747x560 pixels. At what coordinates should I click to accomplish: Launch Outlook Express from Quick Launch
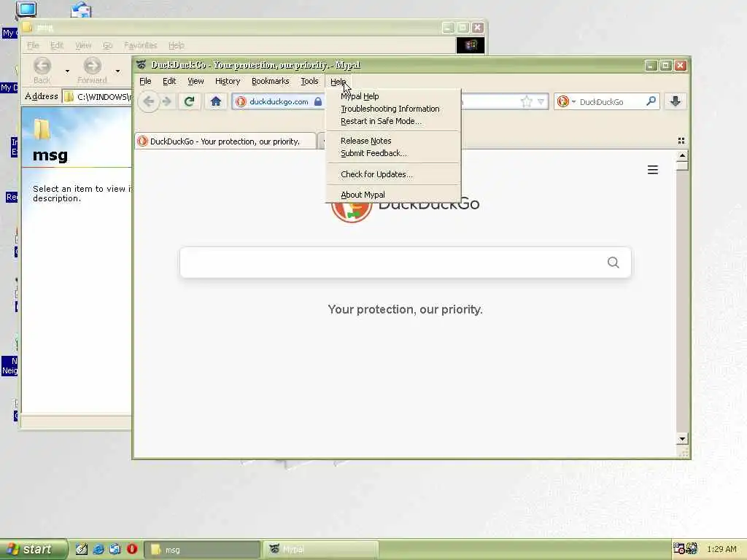115,549
